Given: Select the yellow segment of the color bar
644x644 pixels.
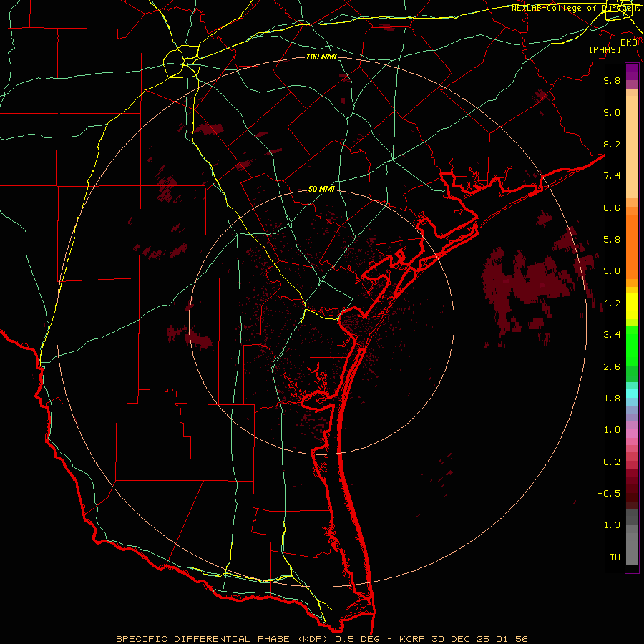Looking at the screenshot, I should pos(632,306).
